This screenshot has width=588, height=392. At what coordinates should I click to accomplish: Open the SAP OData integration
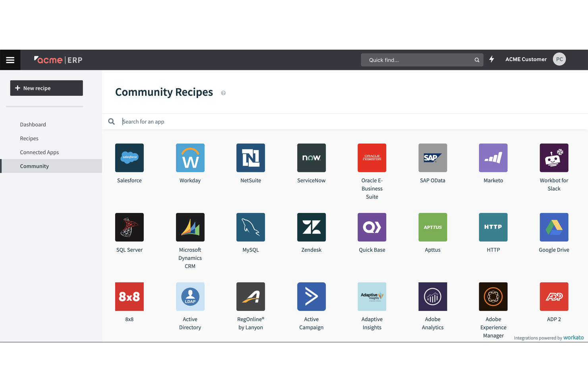432,158
